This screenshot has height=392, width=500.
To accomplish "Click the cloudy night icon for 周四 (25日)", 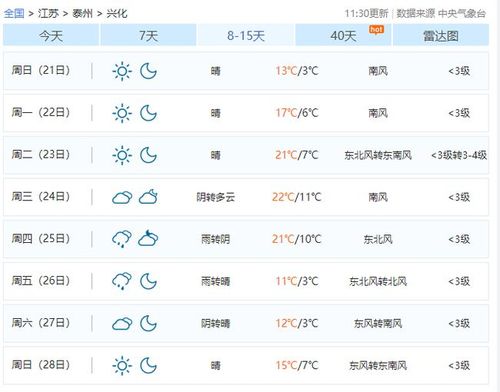I will tap(148, 238).
